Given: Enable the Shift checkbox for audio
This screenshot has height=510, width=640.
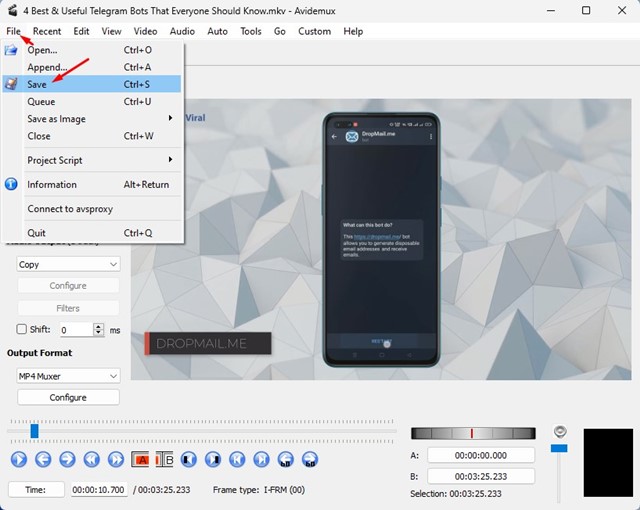Looking at the screenshot, I should pyautogui.click(x=22, y=329).
